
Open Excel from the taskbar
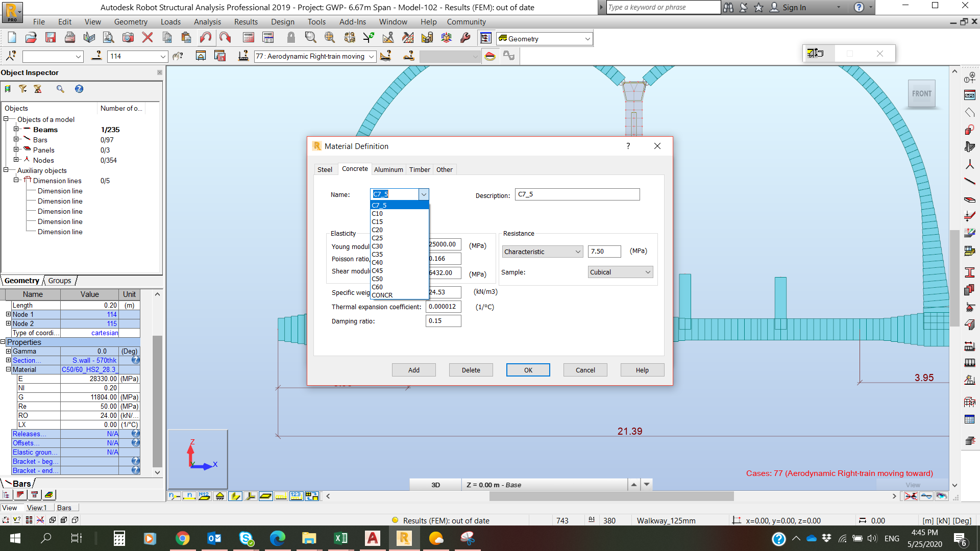(x=340, y=538)
